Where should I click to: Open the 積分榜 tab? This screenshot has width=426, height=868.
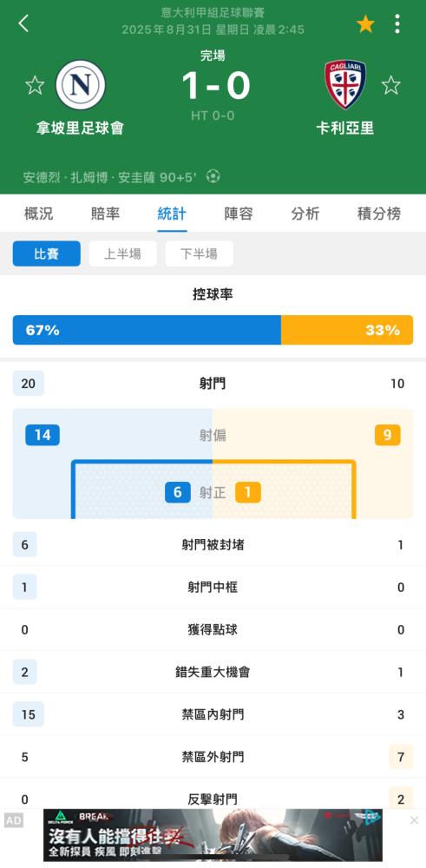379,214
